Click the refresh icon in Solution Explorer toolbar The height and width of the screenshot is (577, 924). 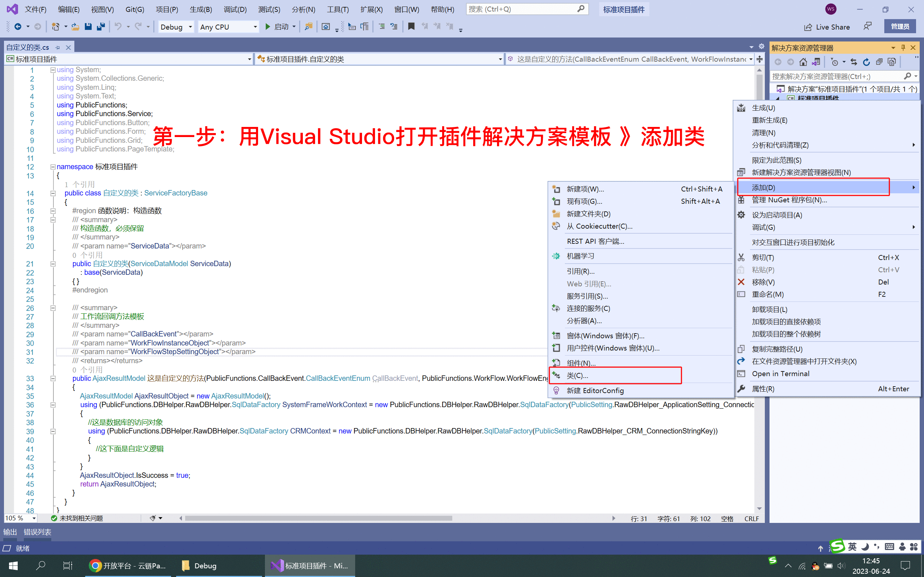click(x=866, y=62)
